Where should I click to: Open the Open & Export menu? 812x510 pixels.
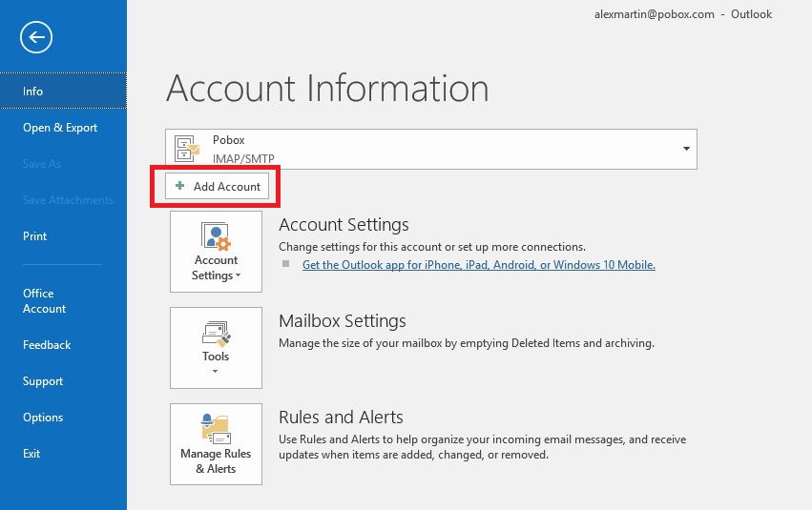point(60,128)
